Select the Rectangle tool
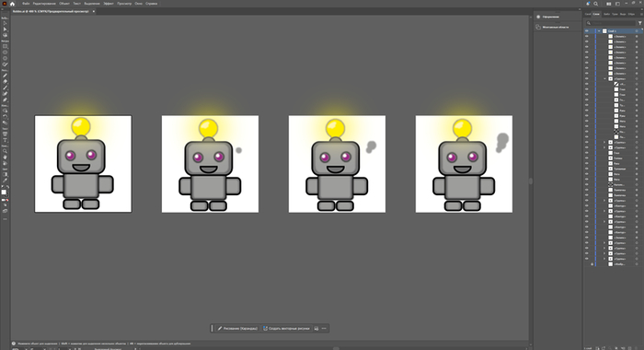644x350 pixels. click(5, 46)
